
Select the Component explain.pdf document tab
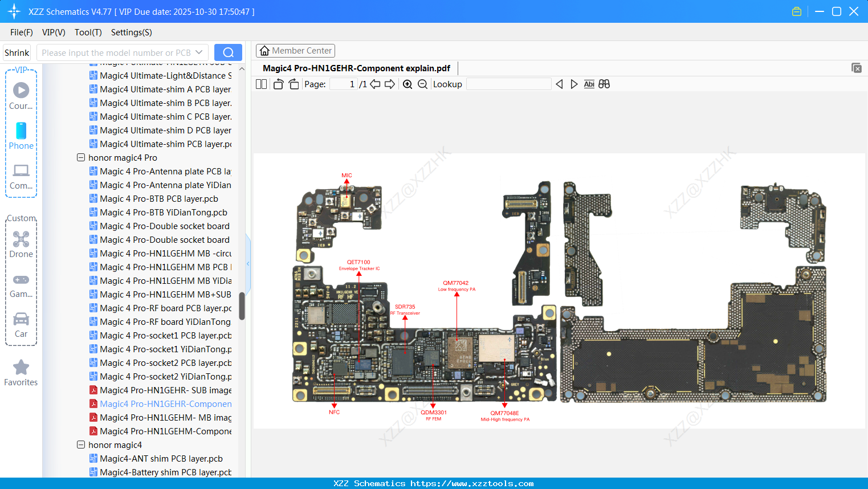356,68
